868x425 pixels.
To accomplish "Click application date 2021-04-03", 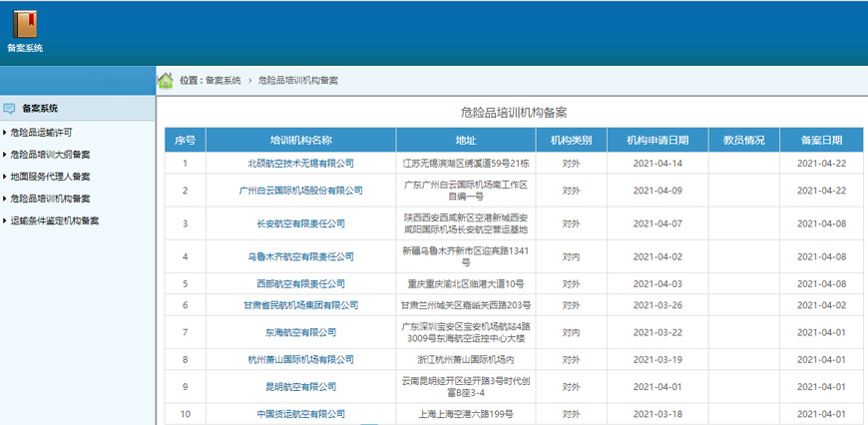I will pos(657,284).
